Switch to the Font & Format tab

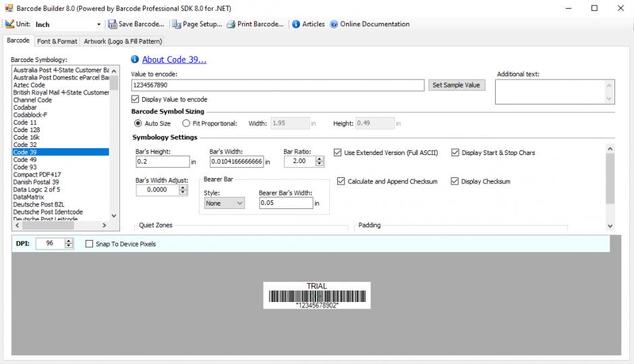pos(57,41)
